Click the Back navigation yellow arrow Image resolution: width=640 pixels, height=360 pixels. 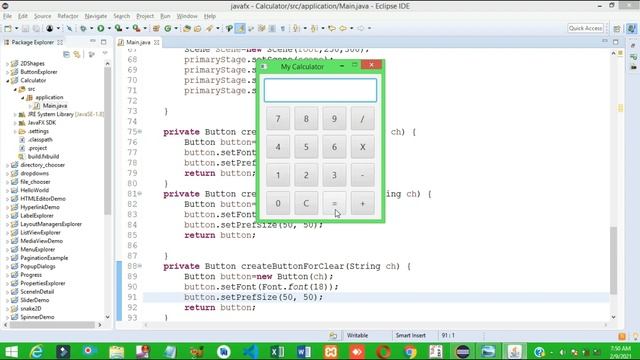(x=343, y=28)
